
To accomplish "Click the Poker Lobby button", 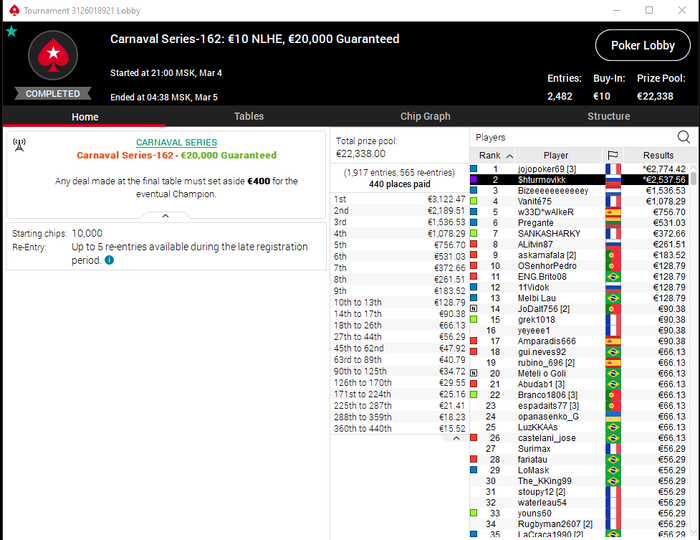I will point(642,46).
